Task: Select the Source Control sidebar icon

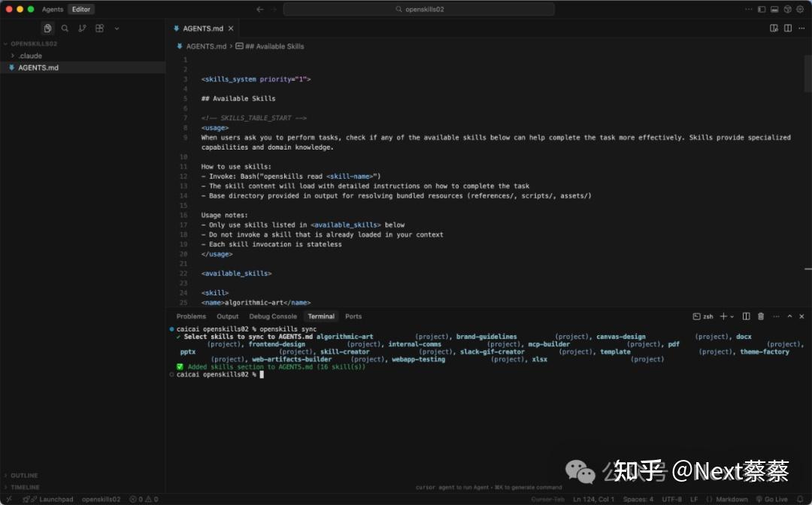Action: click(x=83, y=28)
